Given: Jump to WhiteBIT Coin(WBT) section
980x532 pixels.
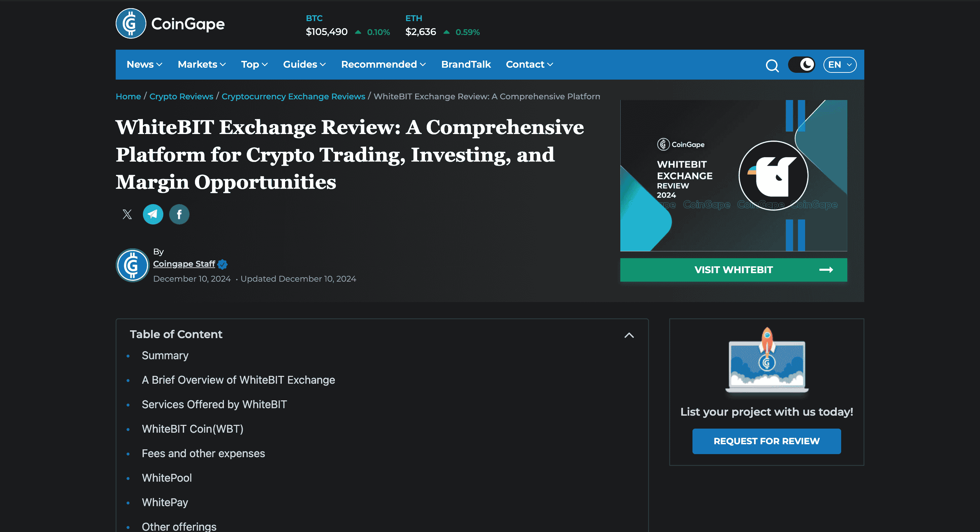Looking at the screenshot, I should click(193, 429).
